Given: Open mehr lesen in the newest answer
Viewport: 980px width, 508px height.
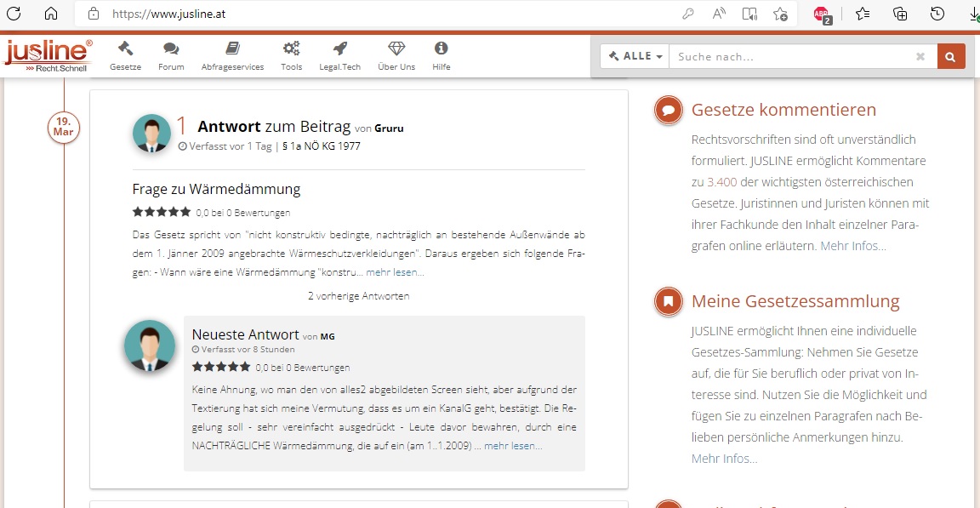Looking at the screenshot, I should (x=512, y=445).
